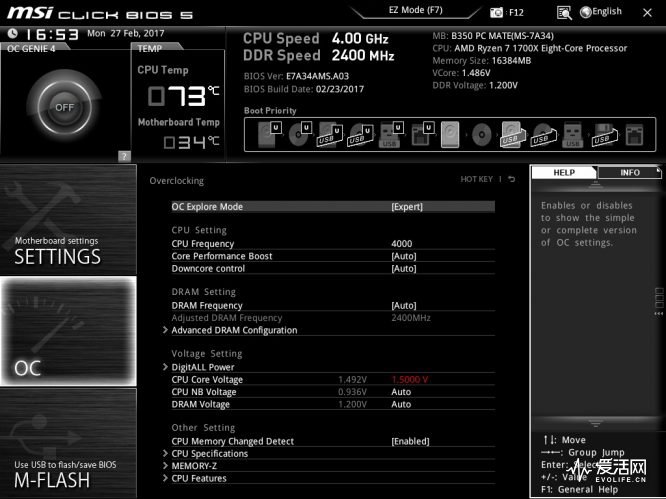Select the UEFI USB hard disk boot icon
The height and width of the screenshot is (499, 666).
[x=330, y=135]
